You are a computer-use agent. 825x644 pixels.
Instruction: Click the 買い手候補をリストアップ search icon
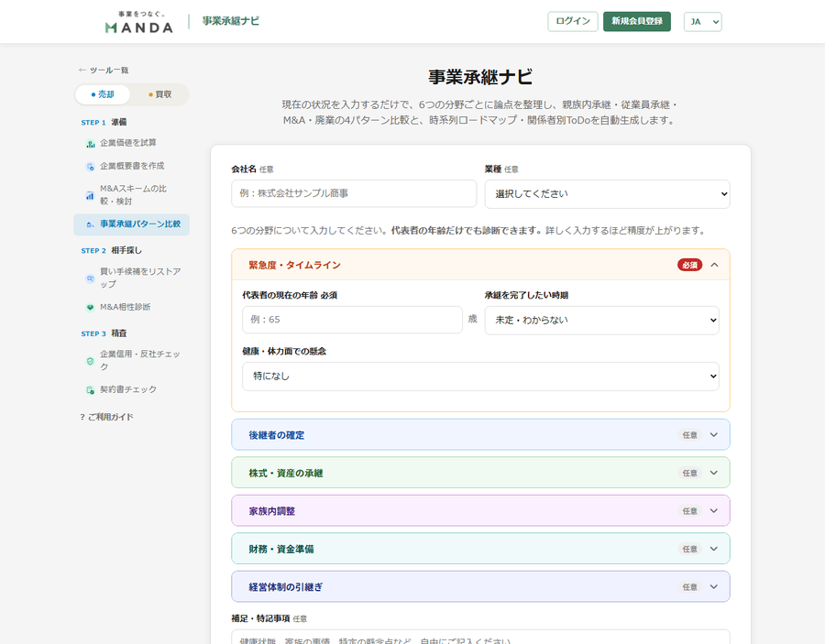[90, 278]
